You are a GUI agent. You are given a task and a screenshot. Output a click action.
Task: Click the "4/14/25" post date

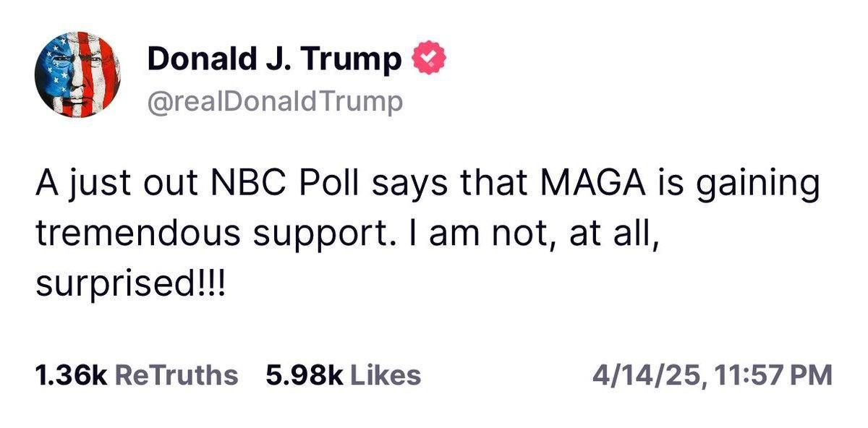pyautogui.click(x=647, y=375)
